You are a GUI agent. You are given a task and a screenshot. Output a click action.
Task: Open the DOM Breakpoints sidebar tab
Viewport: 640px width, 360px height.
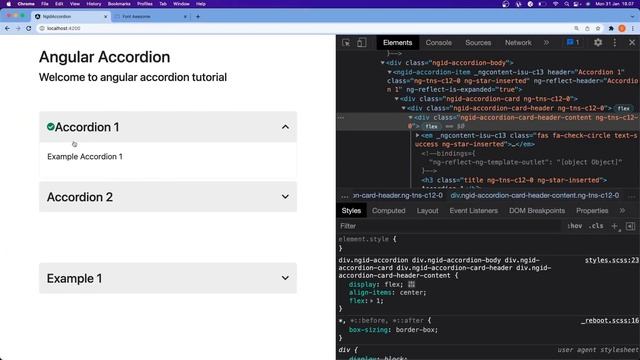(537, 211)
